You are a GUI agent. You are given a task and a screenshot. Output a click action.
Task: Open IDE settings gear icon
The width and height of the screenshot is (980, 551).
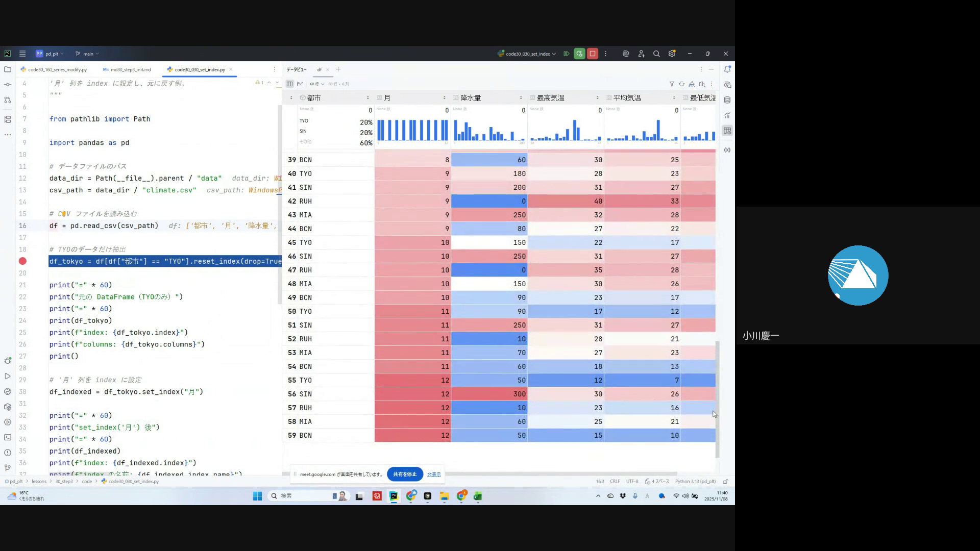coord(672,54)
